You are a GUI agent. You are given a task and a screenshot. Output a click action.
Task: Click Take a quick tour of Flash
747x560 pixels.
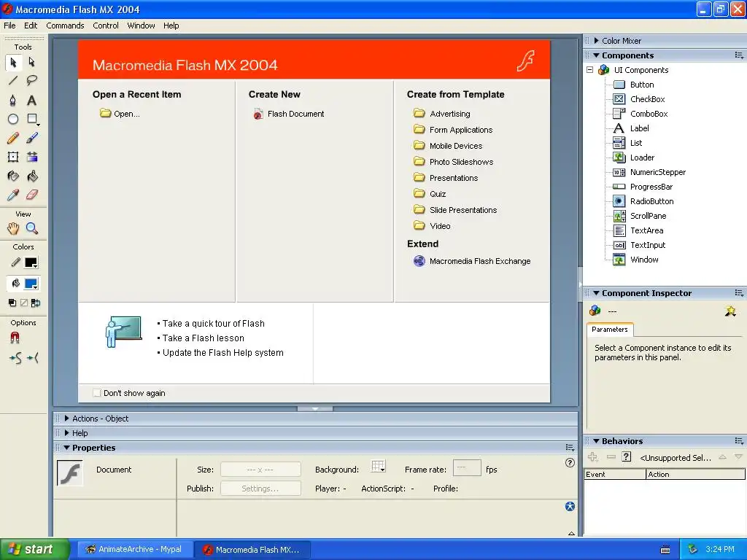pos(214,323)
